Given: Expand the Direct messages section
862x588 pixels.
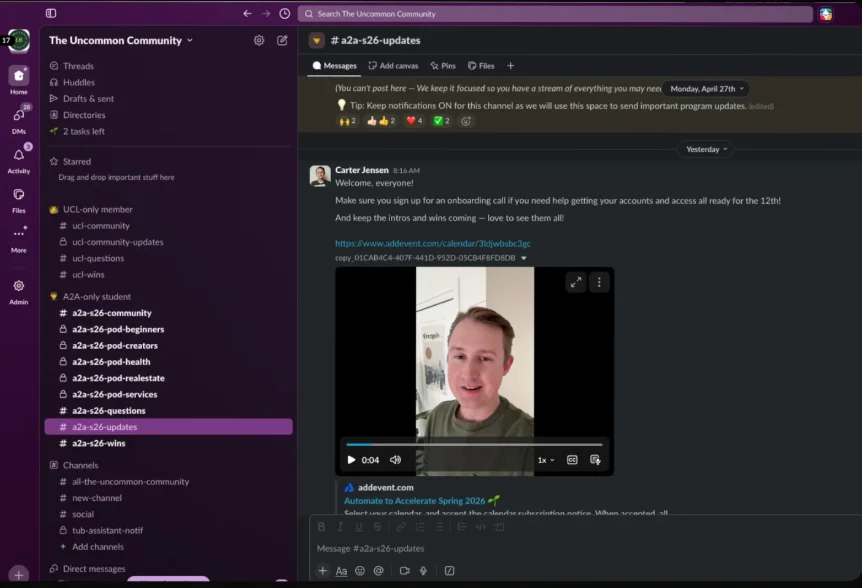Looking at the screenshot, I should click(x=94, y=569).
